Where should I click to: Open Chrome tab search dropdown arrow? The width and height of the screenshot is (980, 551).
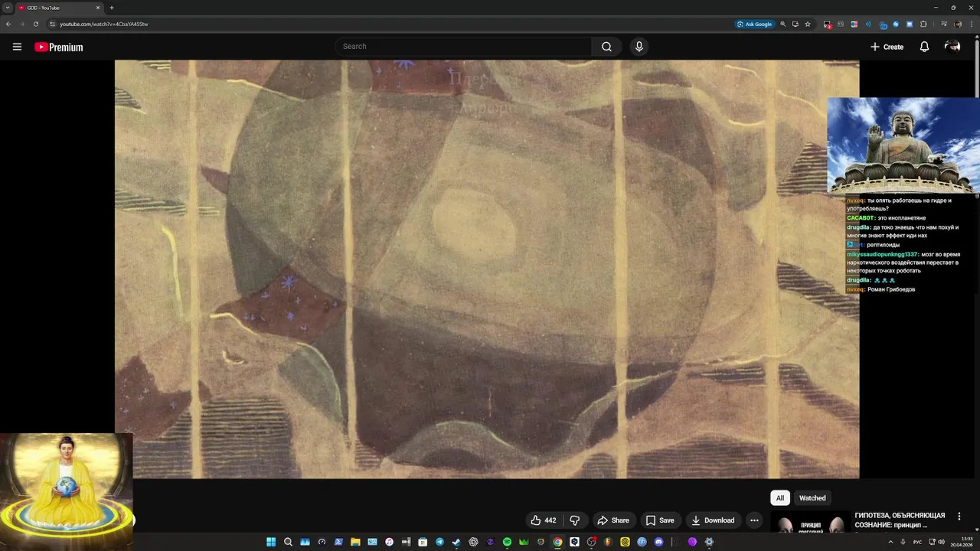click(x=8, y=8)
